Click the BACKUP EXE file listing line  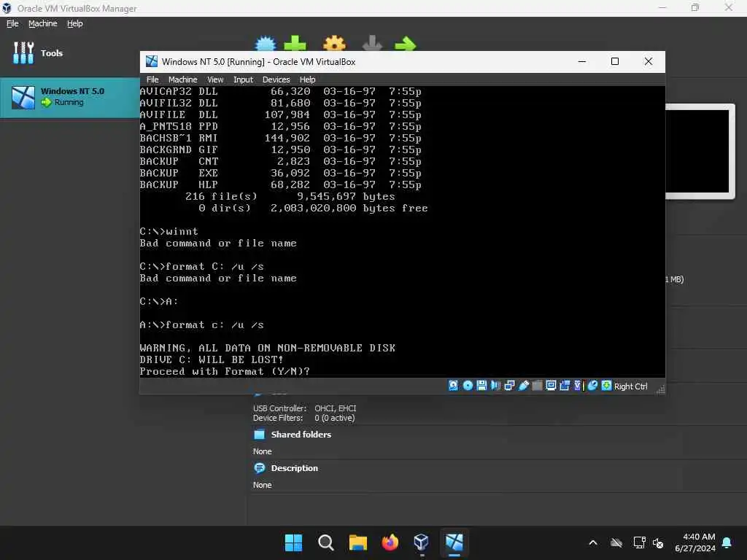(280, 173)
